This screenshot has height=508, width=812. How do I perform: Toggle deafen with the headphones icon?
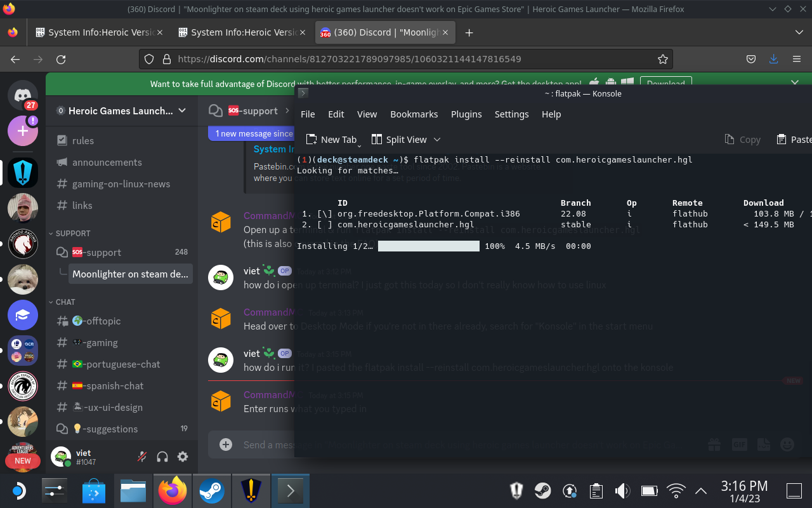click(162, 457)
